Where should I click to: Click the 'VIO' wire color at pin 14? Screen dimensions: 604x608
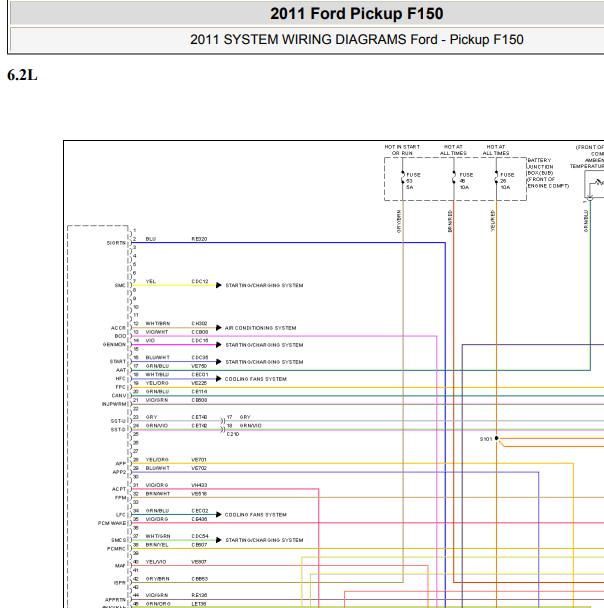(150, 341)
